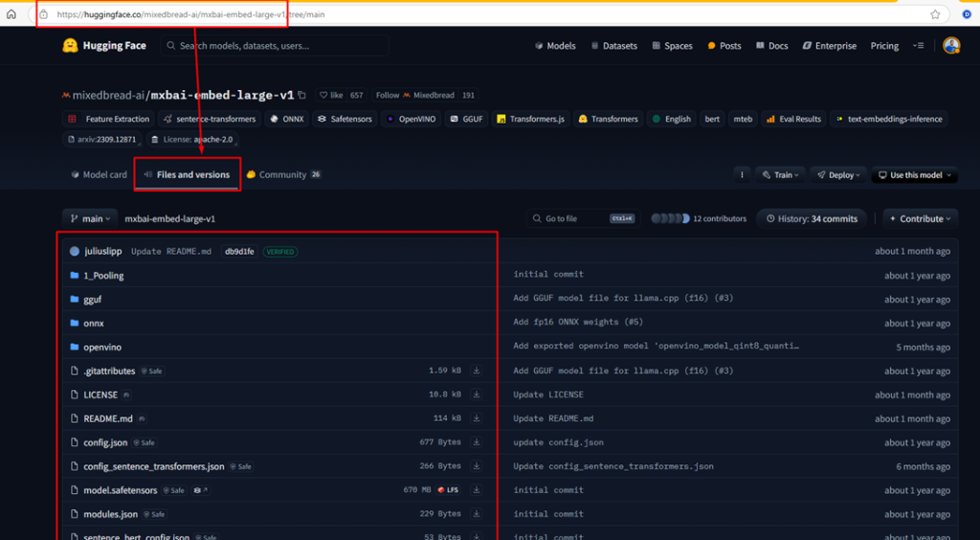Viewport: 980px width, 540px height.
Task: Open the config.json file link
Action: pos(105,443)
